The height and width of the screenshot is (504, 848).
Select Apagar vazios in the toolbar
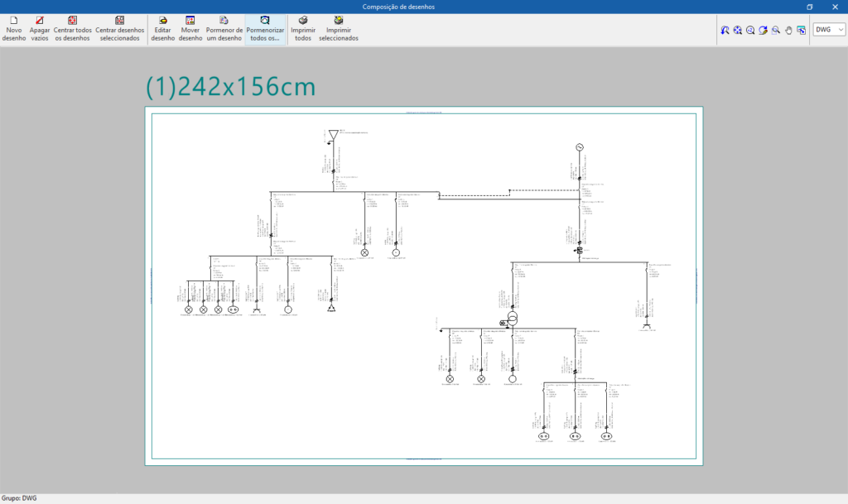[40, 29]
